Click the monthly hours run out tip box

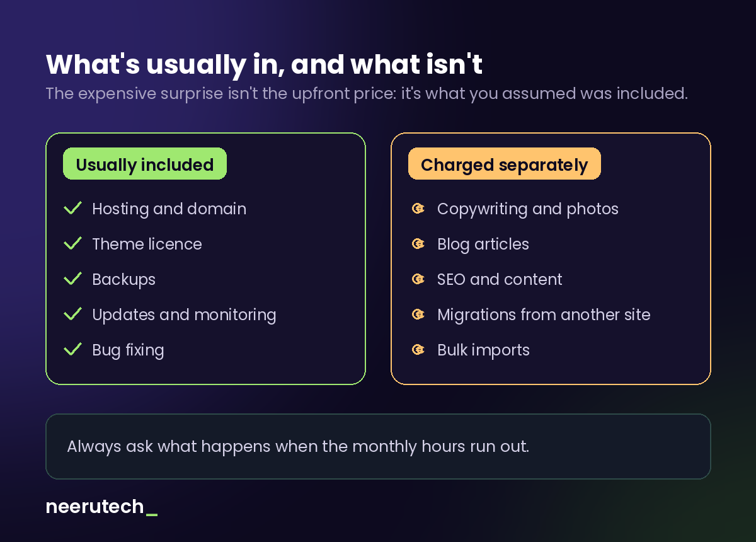pyautogui.click(x=378, y=447)
